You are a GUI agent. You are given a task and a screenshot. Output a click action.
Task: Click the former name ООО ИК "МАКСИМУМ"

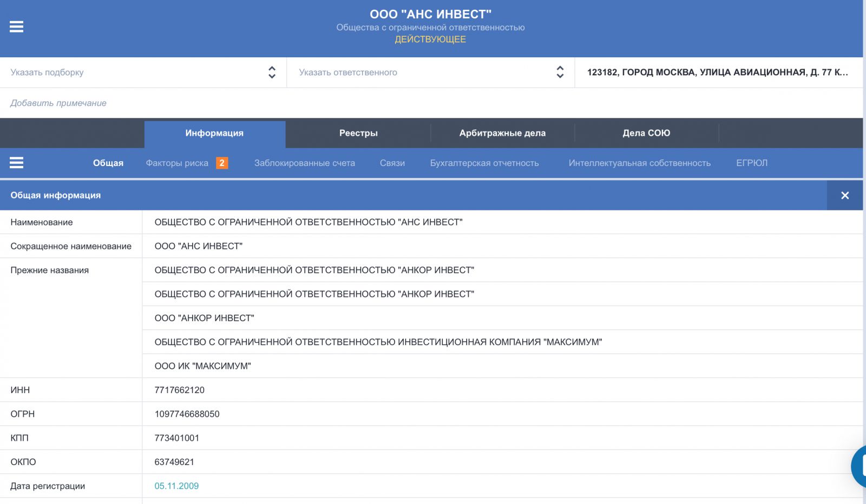tap(202, 366)
